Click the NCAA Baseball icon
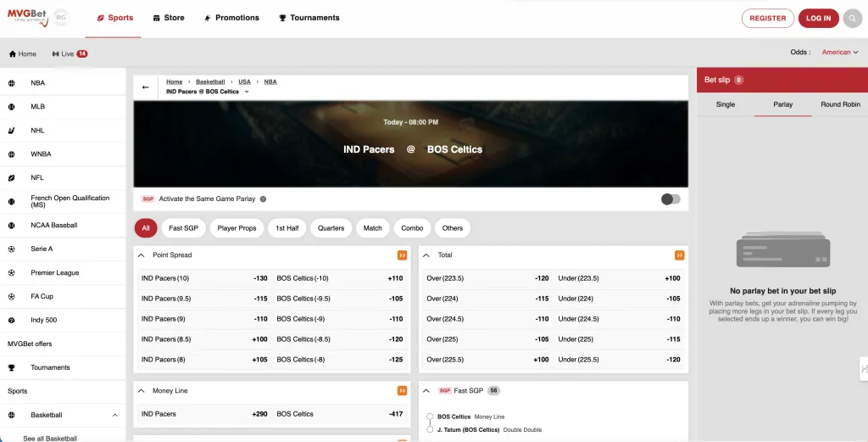The height and width of the screenshot is (442, 868). [x=11, y=226]
